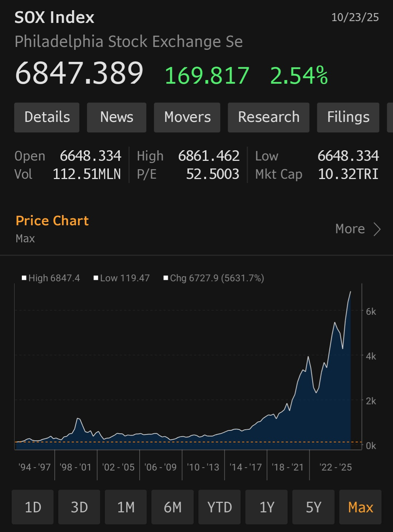
Task: Switch to the News tab
Action: click(116, 117)
